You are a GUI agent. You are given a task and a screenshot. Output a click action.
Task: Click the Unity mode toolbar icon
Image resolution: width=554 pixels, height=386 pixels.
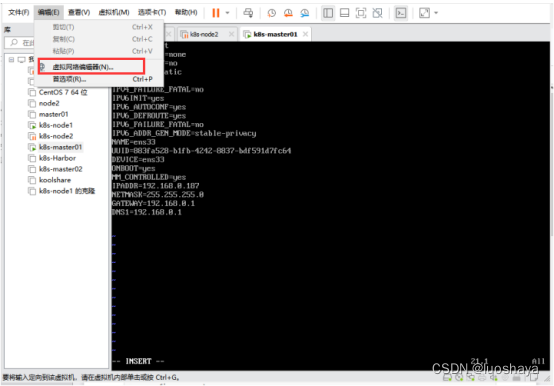(377, 13)
